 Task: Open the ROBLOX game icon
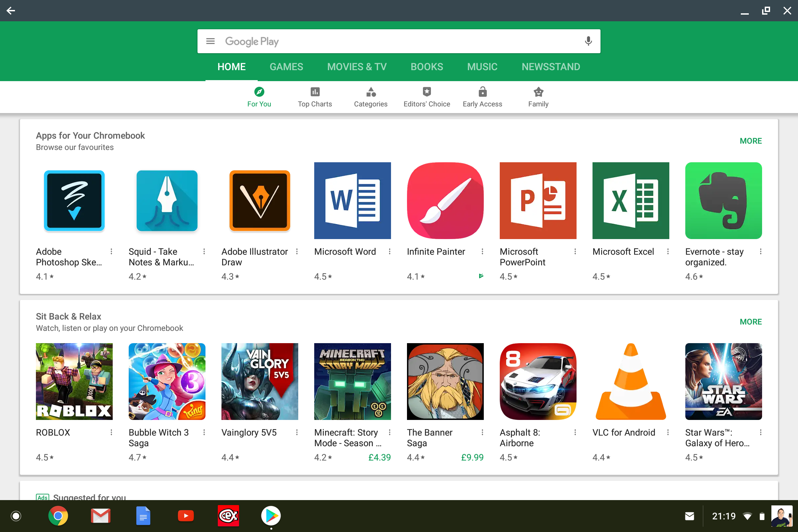(x=74, y=381)
